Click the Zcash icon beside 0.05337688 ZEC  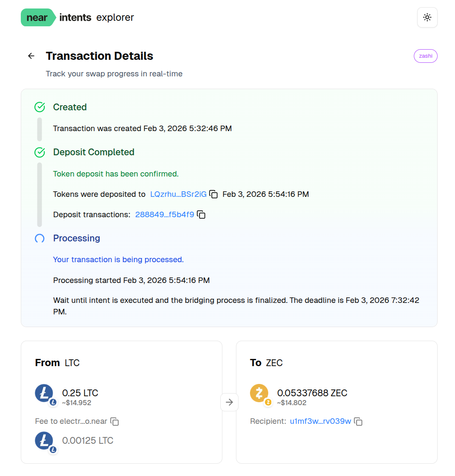(259, 394)
